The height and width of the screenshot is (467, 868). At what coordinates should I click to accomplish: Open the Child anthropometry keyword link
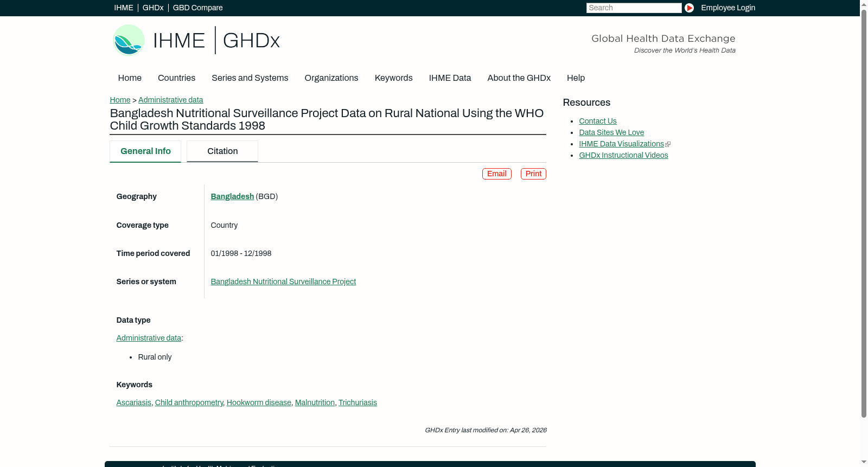tap(189, 402)
